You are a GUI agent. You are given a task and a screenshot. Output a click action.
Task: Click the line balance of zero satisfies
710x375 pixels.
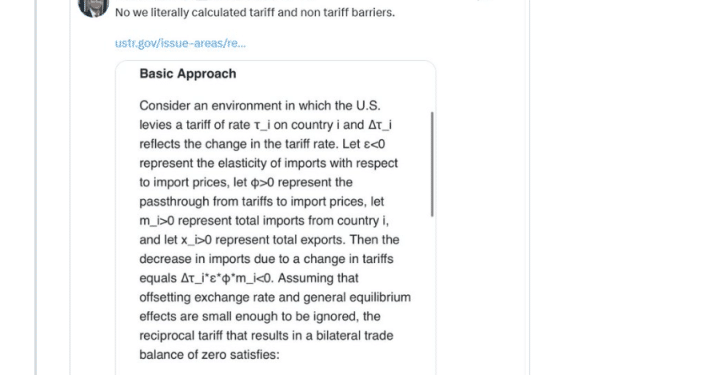210,355
